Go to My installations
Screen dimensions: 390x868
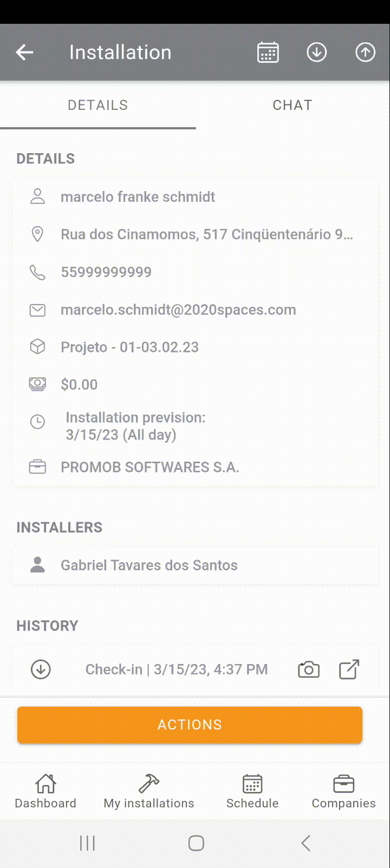point(149,791)
